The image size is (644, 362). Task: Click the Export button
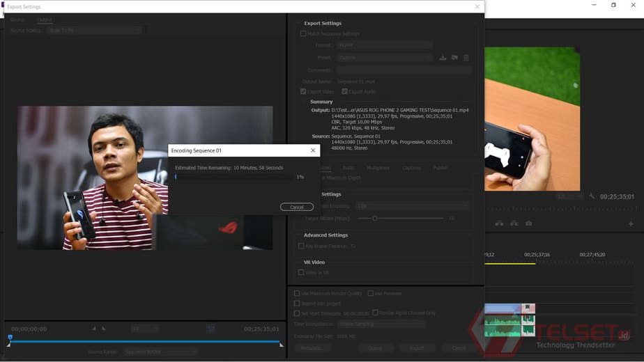tap(417, 348)
